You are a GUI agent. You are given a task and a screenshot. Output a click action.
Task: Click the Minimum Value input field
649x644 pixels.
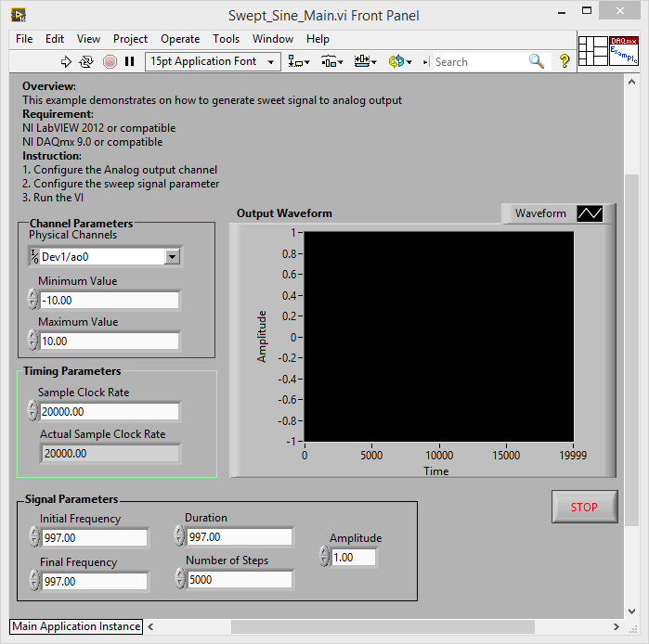click(x=110, y=301)
